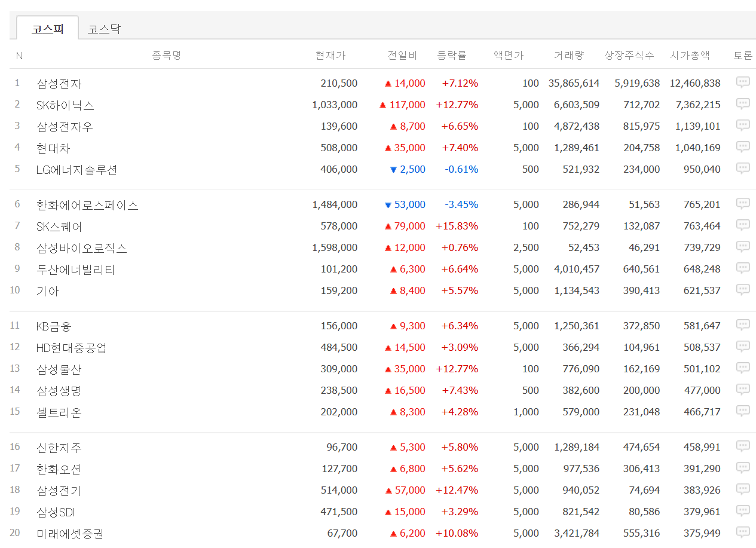Screen dimensions: 756x548
Task: Click the 현재가 column header
Action: click(x=330, y=55)
